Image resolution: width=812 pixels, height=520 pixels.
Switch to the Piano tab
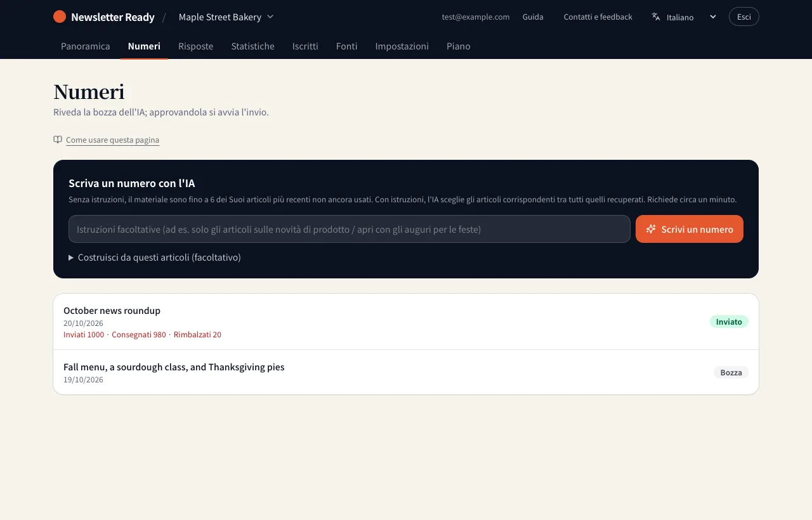coord(459,46)
